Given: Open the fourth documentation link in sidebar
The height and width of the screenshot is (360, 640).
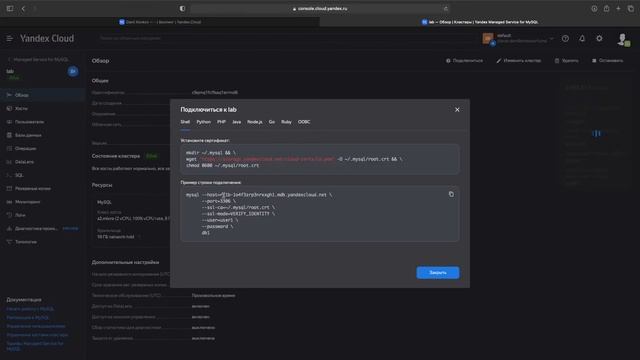Looking at the screenshot, I should pyautogui.click(x=37, y=335).
